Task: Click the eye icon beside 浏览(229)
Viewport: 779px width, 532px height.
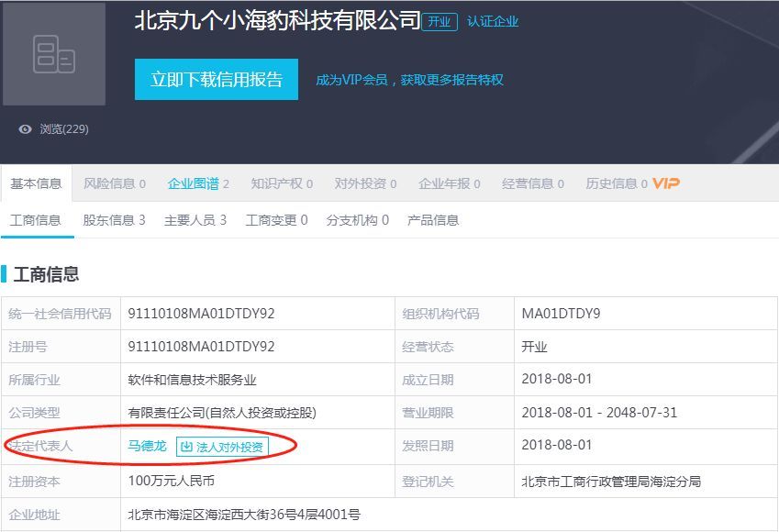Action: point(26,129)
